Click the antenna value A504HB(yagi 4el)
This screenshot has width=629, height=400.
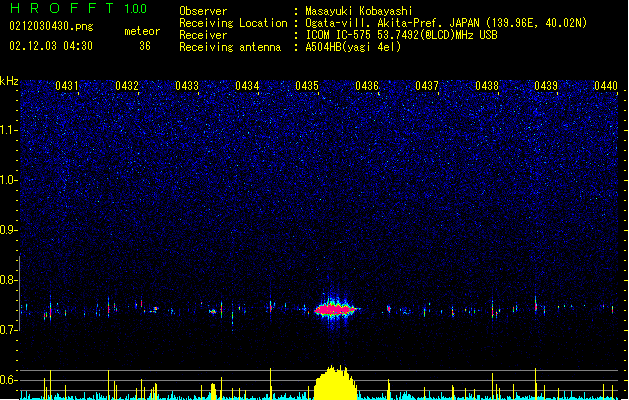[x=353, y=47]
